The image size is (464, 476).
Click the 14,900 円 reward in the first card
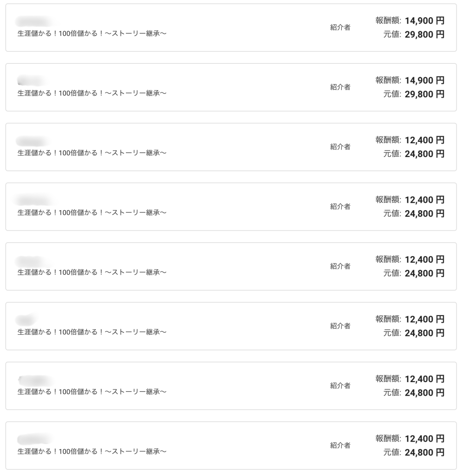[x=425, y=21]
